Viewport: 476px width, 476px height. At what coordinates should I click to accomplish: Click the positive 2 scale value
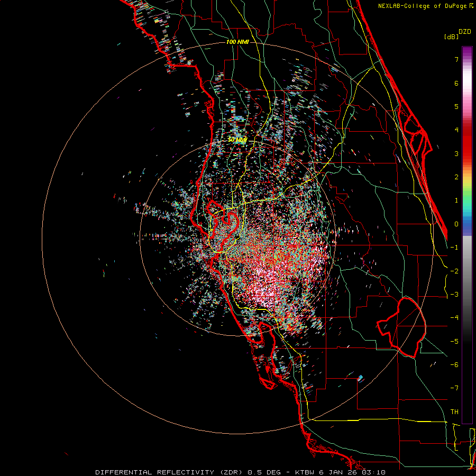click(x=456, y=177)
